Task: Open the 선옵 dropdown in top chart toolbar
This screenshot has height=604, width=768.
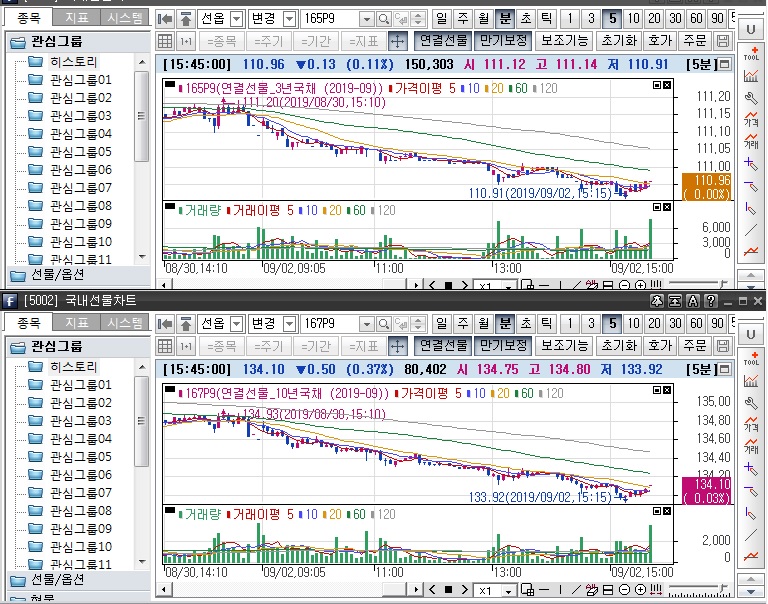Action: click(236, 19)
